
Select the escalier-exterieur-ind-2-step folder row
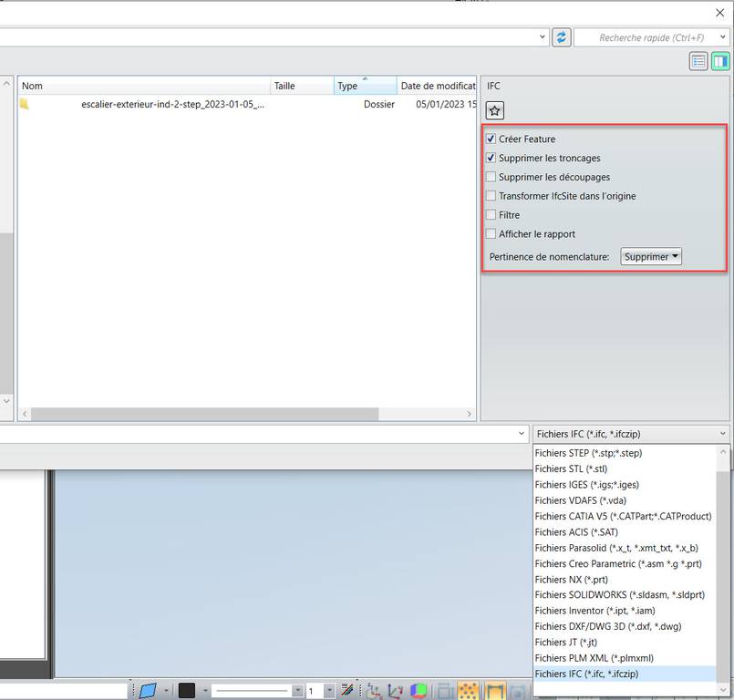coord(247,104)
